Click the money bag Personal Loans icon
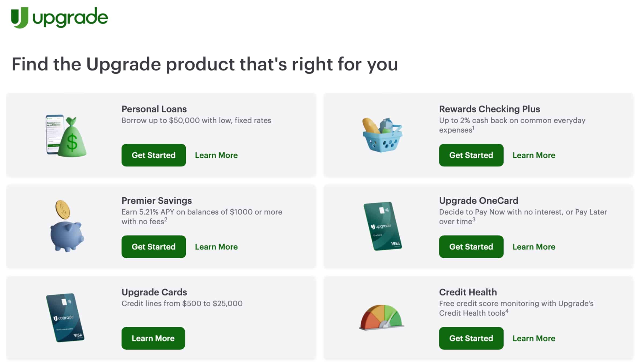 pos(66,136)
